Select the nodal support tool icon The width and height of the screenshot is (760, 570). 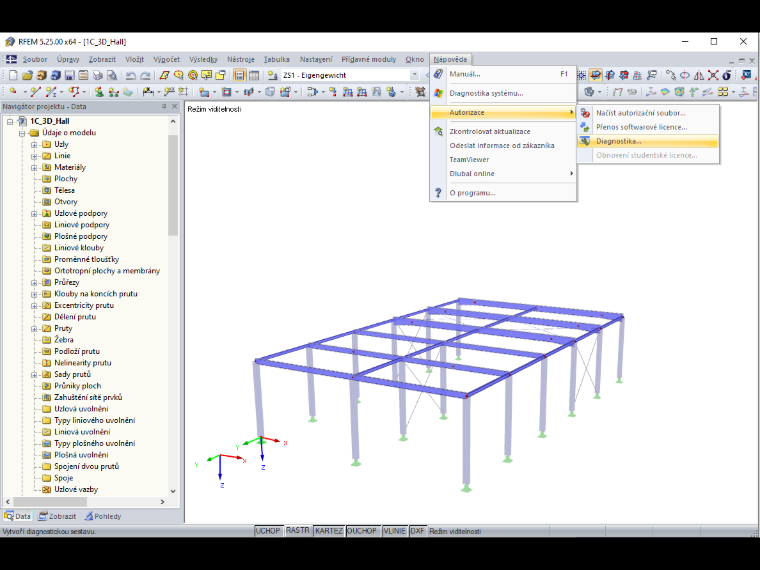click(x=99, y=92)
